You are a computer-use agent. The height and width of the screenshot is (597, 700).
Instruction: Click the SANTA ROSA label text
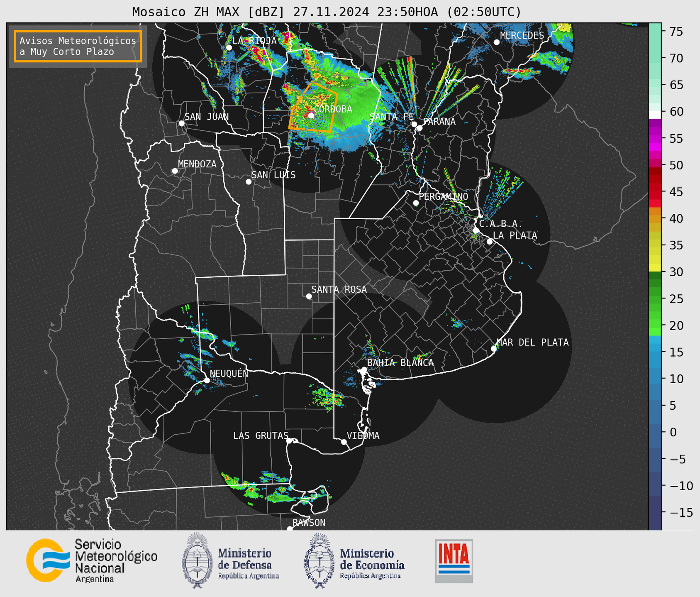[339, 289]
